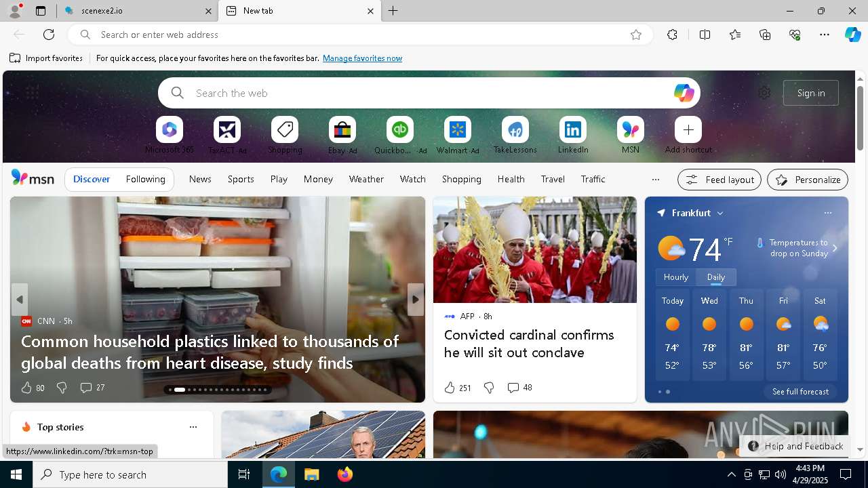Select the Hourly weather view
Screen dimensions: 868x488
676,277
